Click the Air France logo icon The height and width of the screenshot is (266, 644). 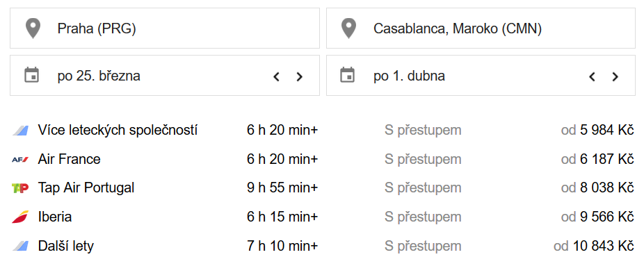pyautogui.click(x=20, y=159)
